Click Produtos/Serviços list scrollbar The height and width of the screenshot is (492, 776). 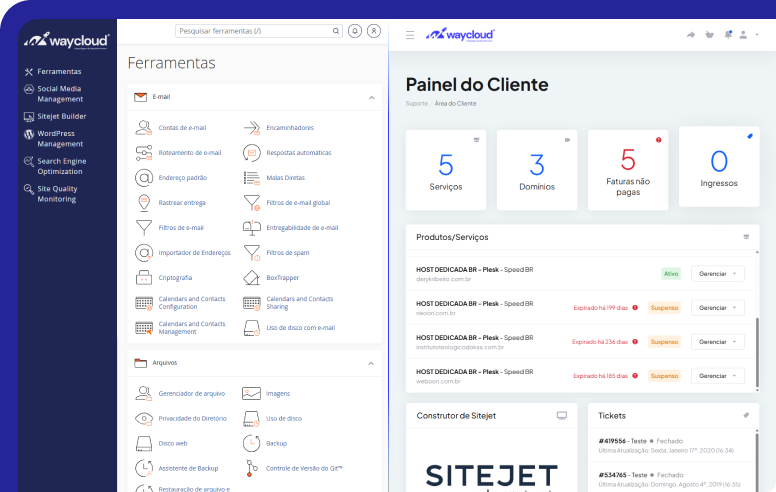(x=757, y=352)
